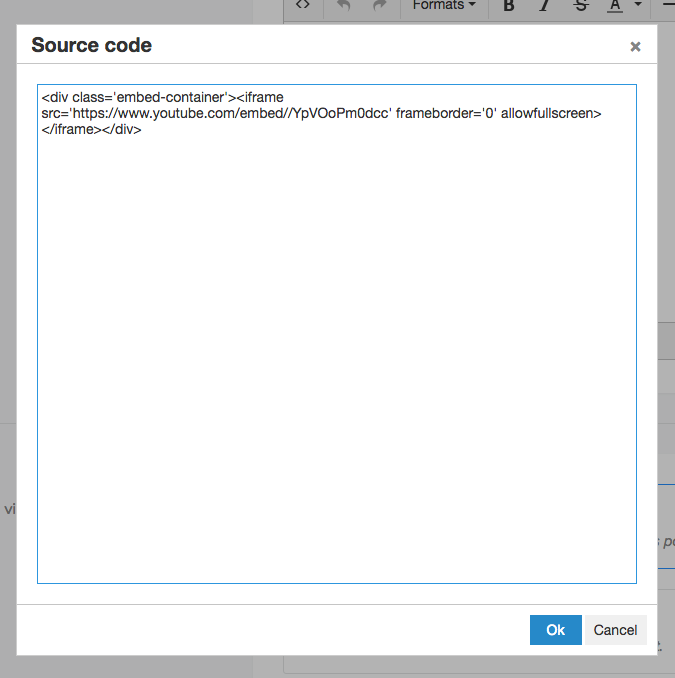The width and height of the screenshot is (675, 678).
Task: Click the allowfullscreen attribute text
Action: coord(551,114)
